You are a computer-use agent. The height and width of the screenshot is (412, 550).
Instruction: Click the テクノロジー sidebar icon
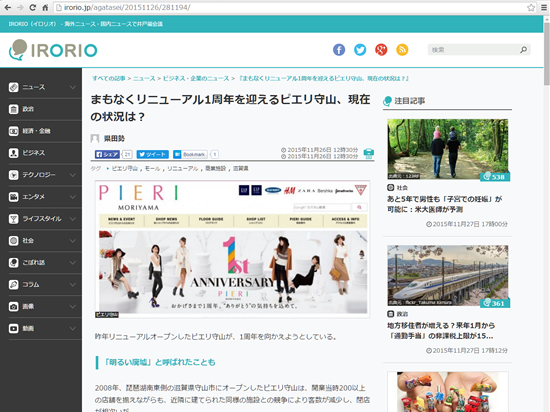14,175
